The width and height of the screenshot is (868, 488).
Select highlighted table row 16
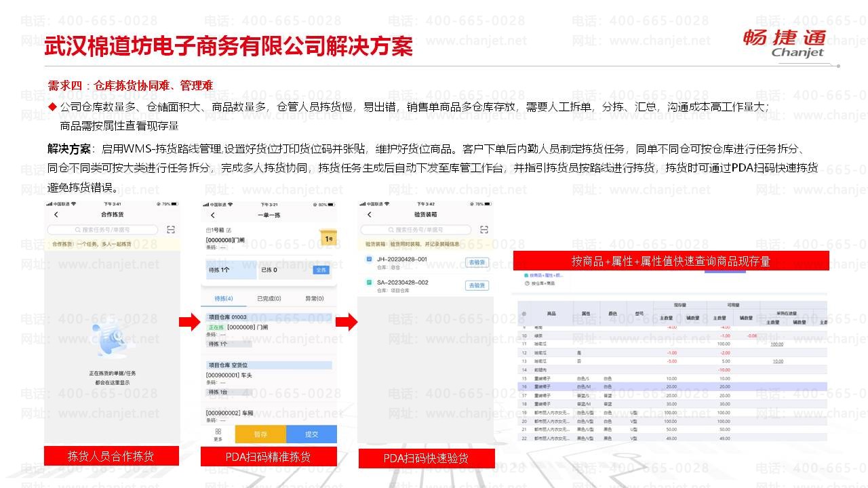[x=673, y=386]
